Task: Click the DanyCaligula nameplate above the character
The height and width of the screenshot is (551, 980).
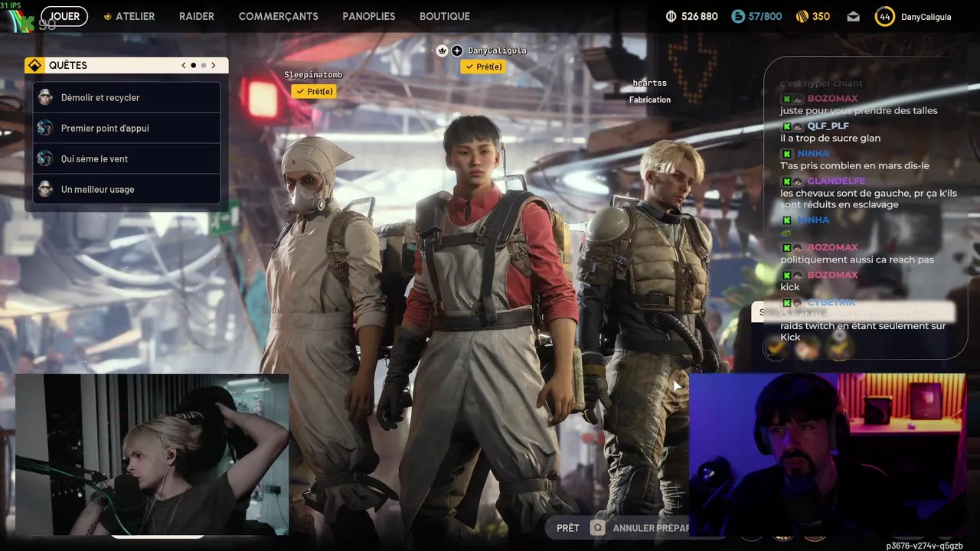Action: coord(497,51)
